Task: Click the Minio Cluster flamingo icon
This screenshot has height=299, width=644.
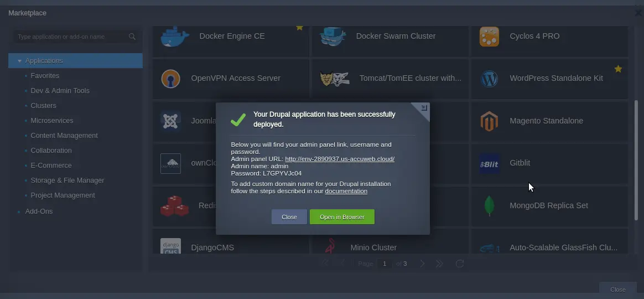Action: (330, 246)
